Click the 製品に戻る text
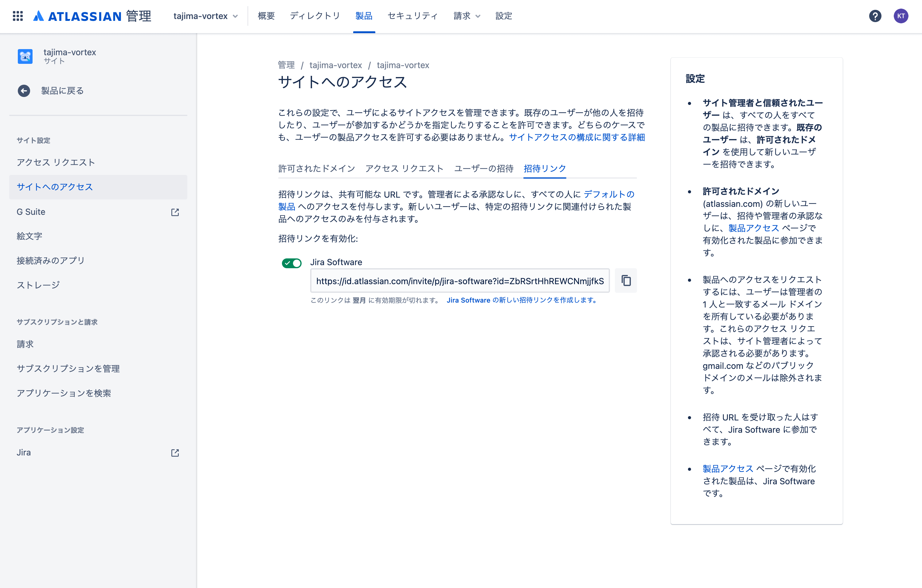Viewport: 922px width, 588px height. pos(62,91)
